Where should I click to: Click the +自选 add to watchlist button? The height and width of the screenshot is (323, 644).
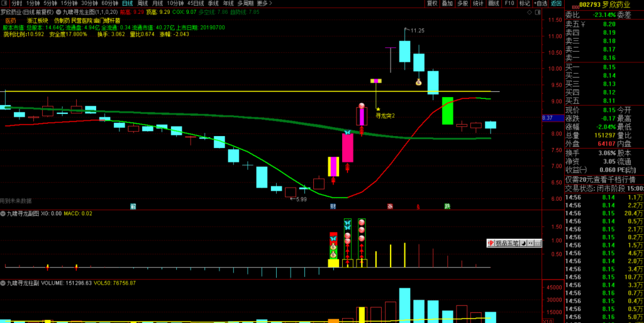540,3
